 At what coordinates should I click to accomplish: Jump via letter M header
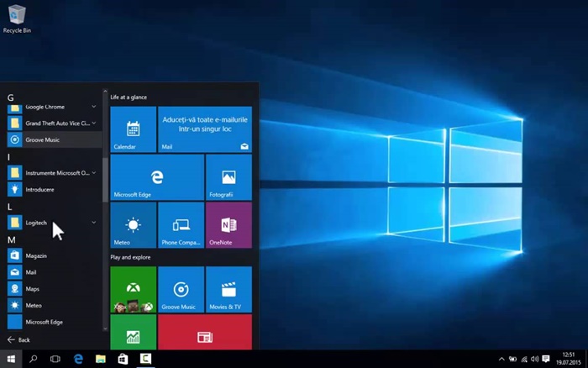(11, 239)
